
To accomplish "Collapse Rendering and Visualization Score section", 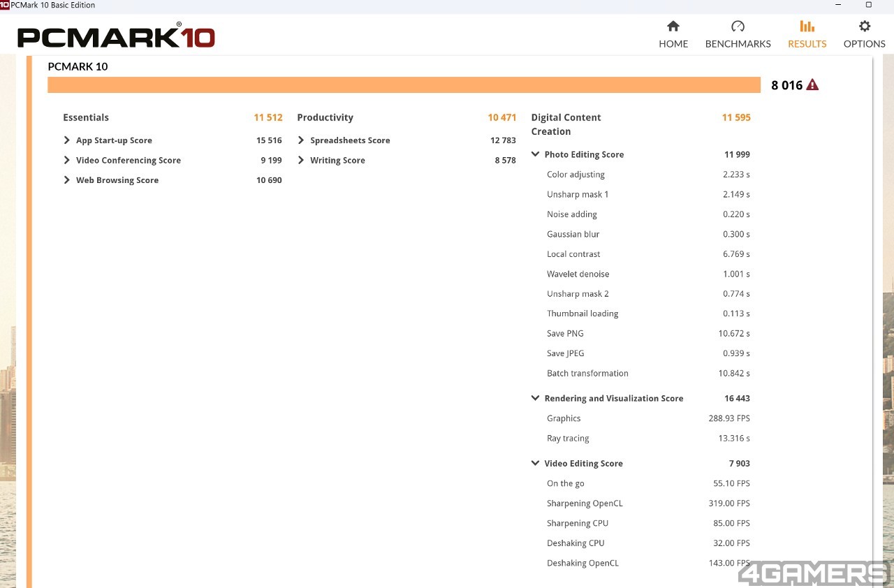I will coord(535,398).
